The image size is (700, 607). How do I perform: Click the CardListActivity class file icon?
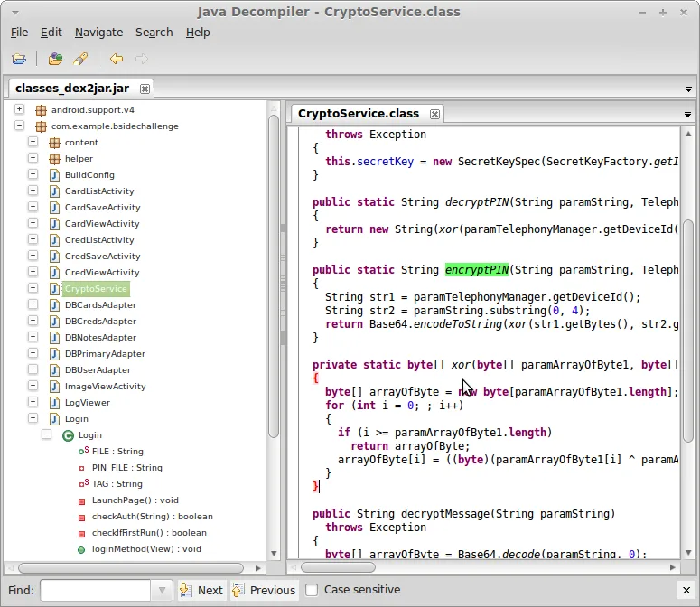click(54, 191)
